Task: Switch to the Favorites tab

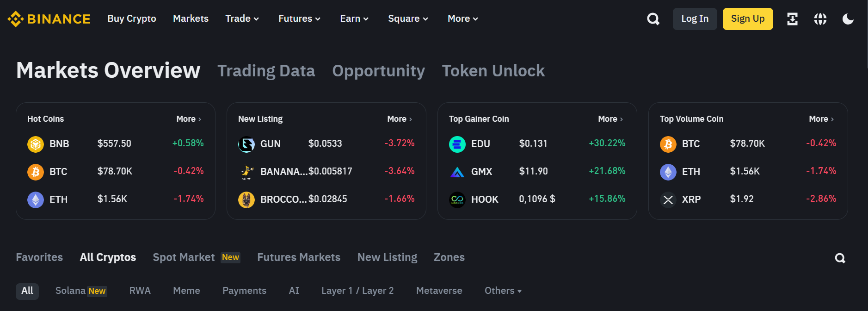Action: (39, 257)
